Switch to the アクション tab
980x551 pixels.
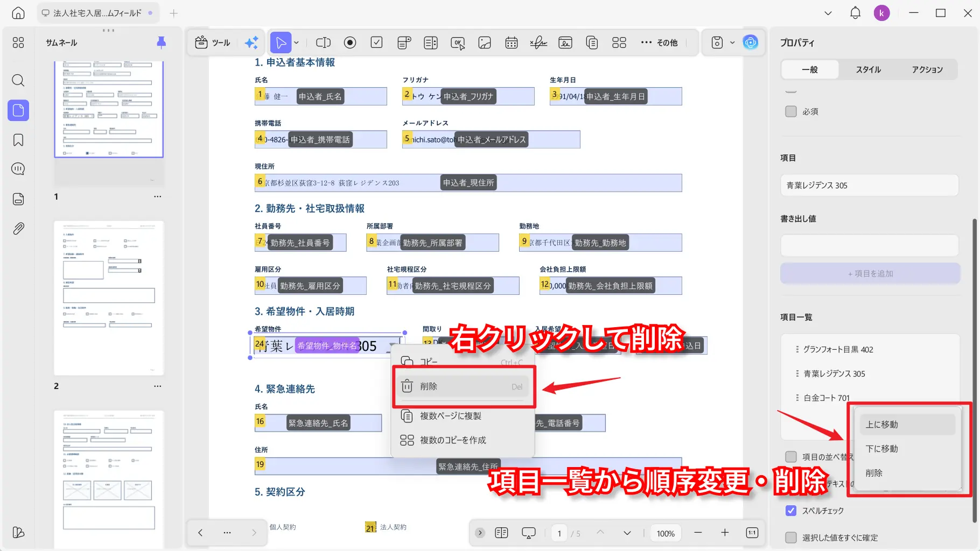coord(927,69)
